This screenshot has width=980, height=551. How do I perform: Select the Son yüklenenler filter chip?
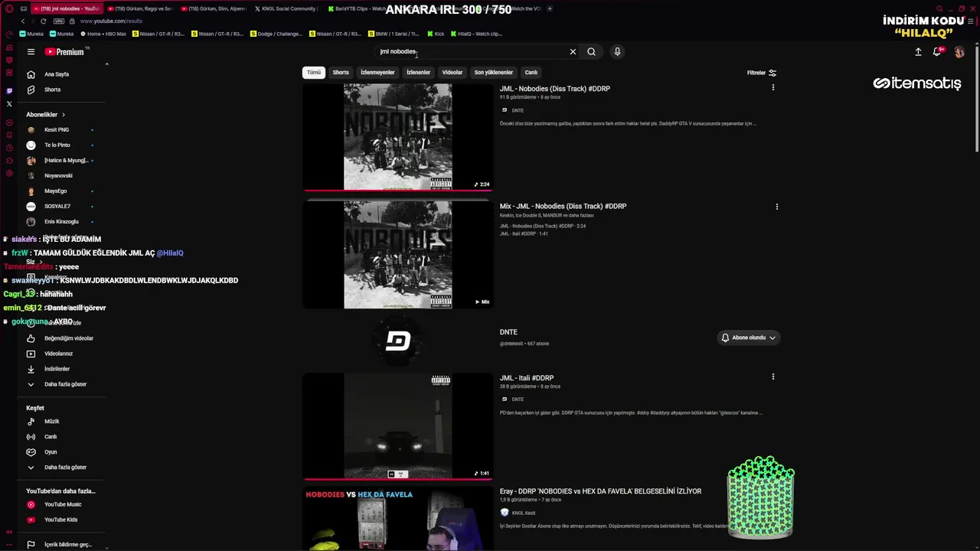493,73
